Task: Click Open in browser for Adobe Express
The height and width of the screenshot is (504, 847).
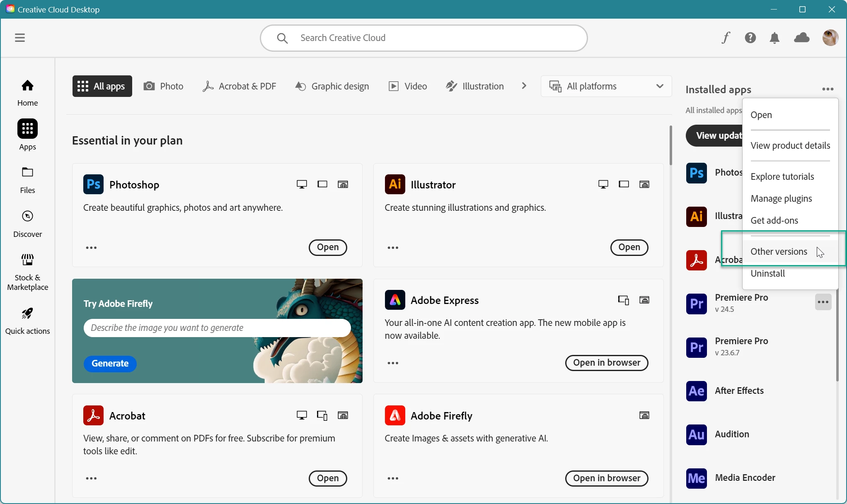Action: tap(606, 363)
